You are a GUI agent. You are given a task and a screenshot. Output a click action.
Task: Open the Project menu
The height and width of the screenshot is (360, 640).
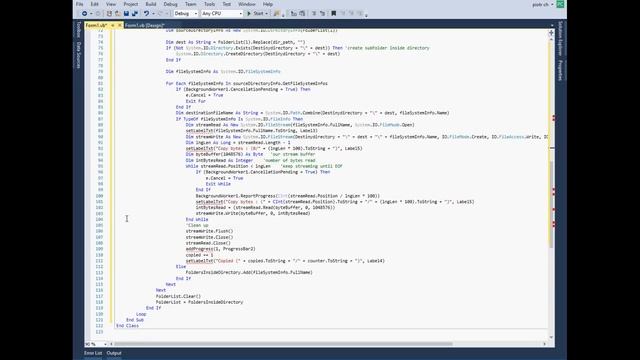(x=131, y=4)
